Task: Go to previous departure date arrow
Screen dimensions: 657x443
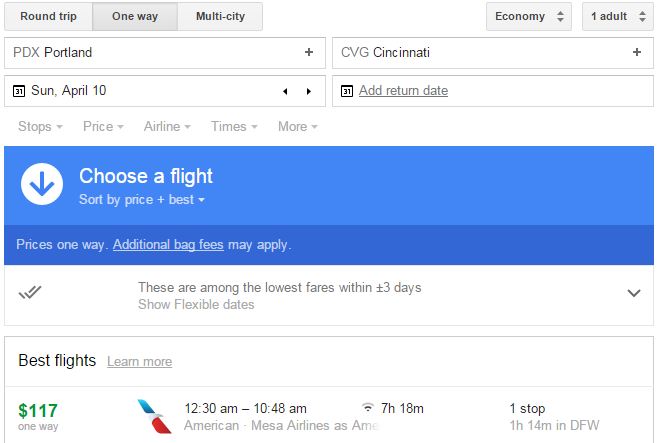Action: point(285,91)
